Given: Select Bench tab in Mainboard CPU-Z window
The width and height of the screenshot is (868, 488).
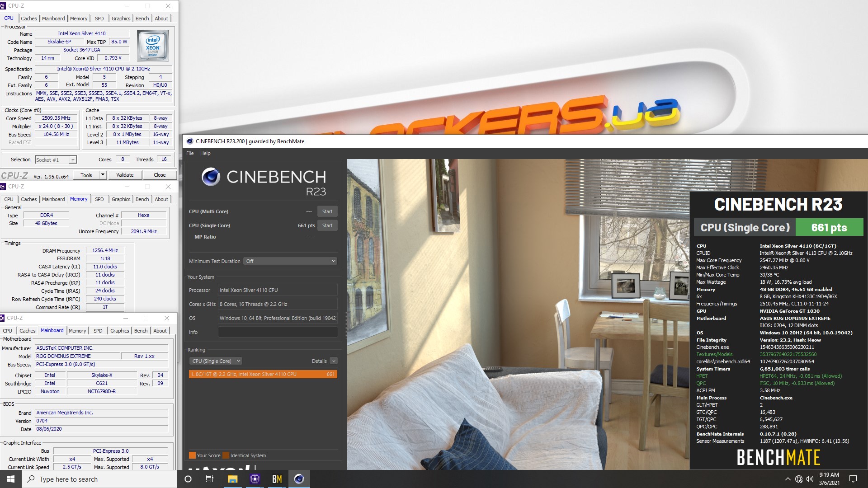Looking at the screenshot, I should [141, 331].
